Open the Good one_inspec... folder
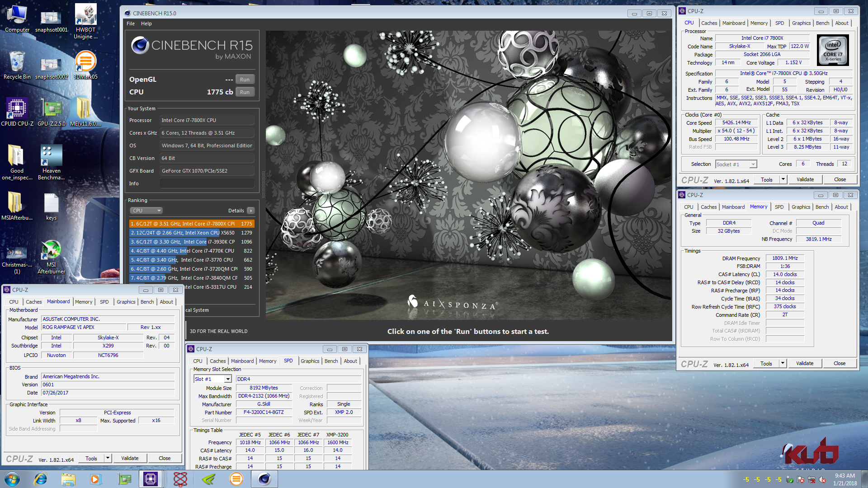The image size is (868, 488). 17,162
